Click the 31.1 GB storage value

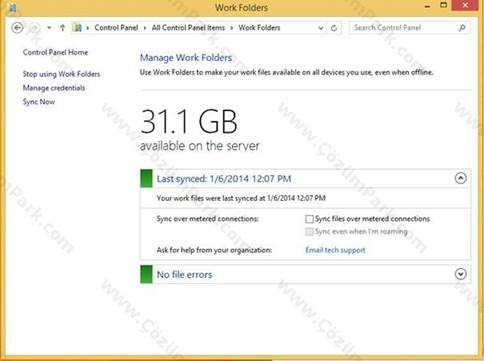pos(189,121)
